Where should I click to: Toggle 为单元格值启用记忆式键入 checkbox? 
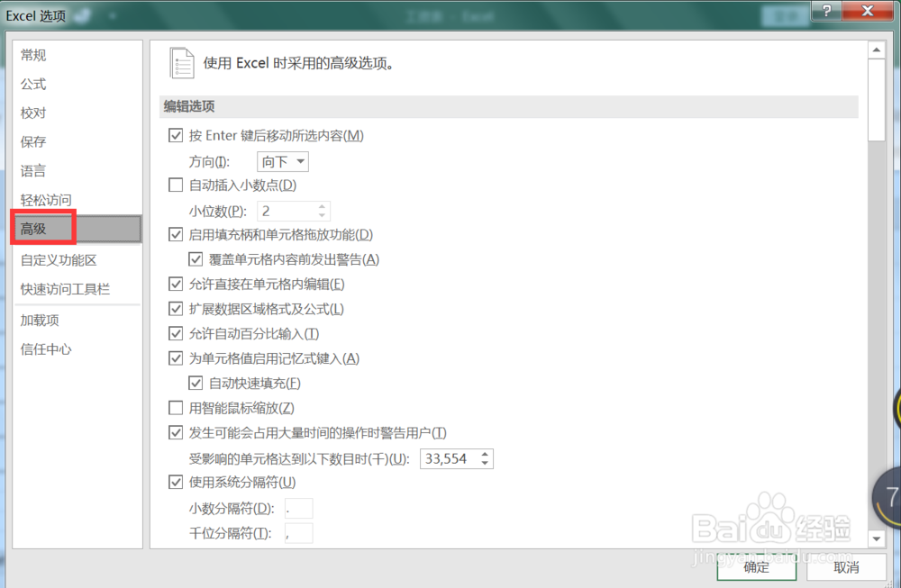click(176, 358)
